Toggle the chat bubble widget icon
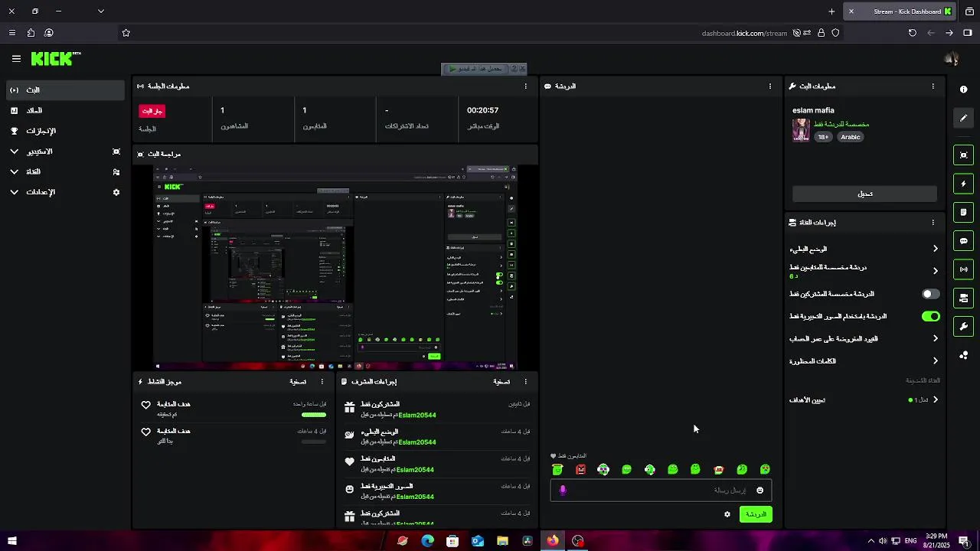The image size is (980, 551). [x=963, y=241]
